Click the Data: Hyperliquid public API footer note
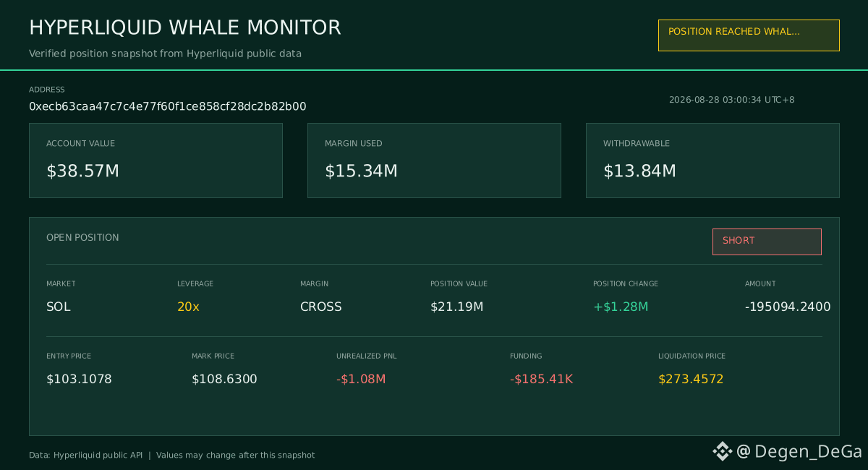The image size is (868, 470). (x=86, y=456)
